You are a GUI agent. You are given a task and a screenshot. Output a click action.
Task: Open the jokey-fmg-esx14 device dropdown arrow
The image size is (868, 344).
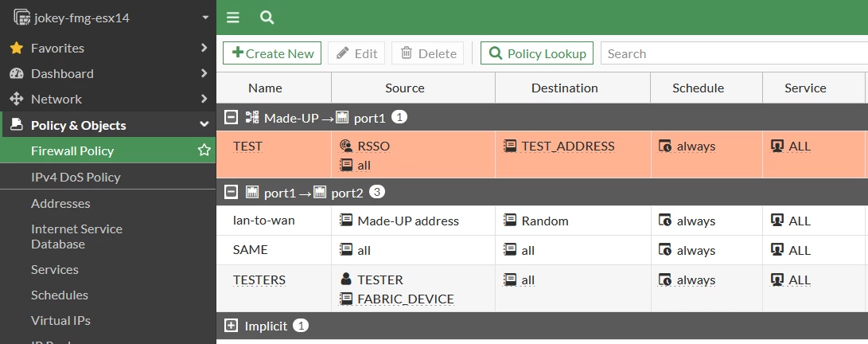click(x=205, y=18)
